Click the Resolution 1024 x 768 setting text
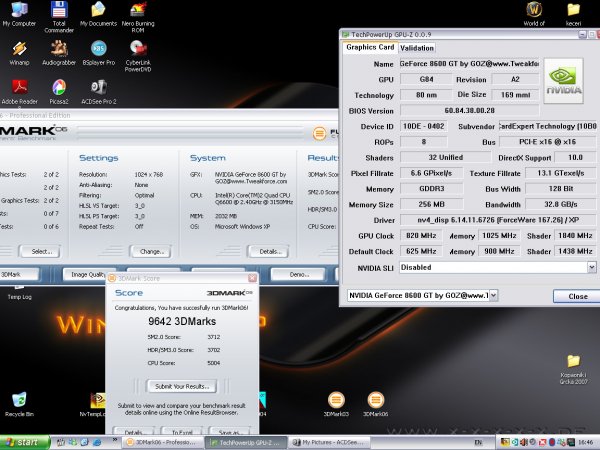This screenshot has width=600, height=450. point(148,174)
